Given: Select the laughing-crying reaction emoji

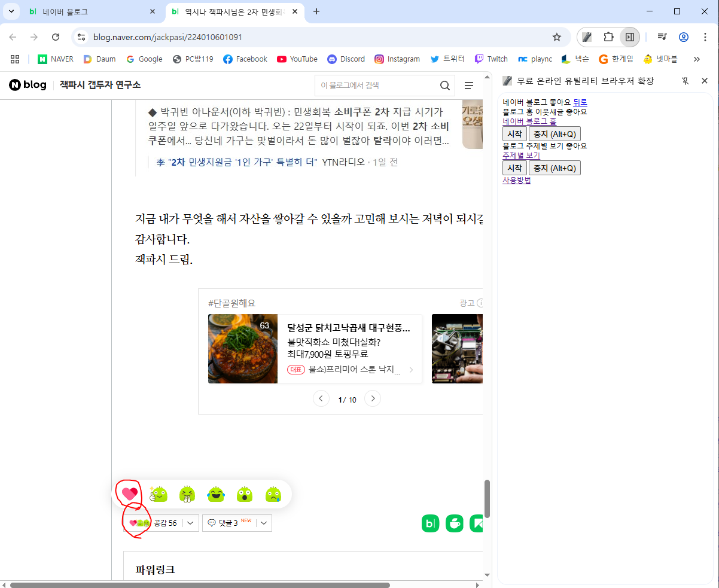Looking at the screenshot, I should (215, 494).
